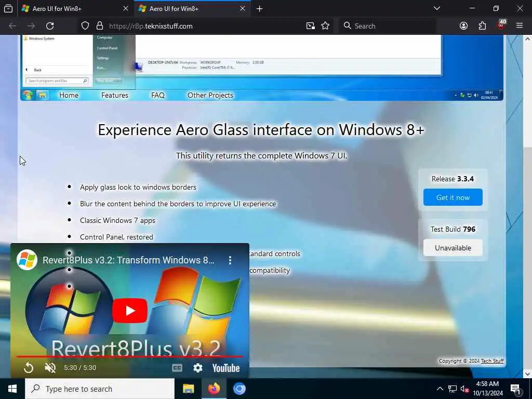Open the video on YouTube via YouTube logo
This screenshot has width=532, height=399.
click(x=226, y=368)
